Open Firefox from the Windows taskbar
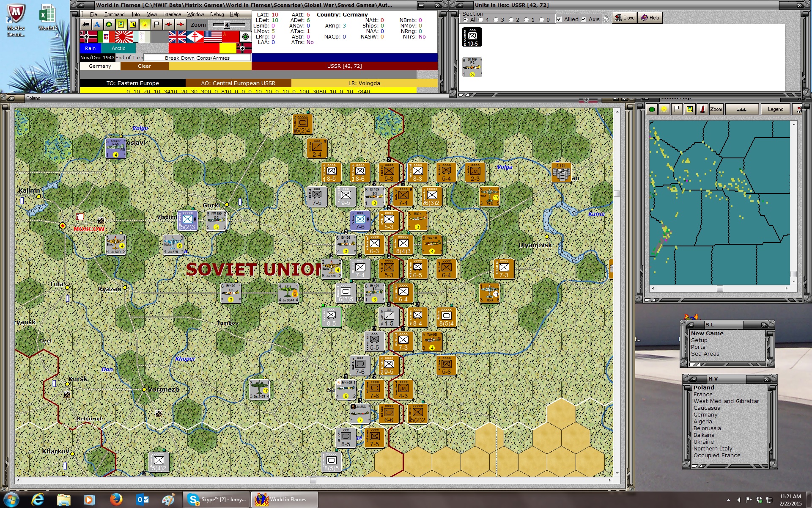The image size is (812, 508). tap(116, 500)
